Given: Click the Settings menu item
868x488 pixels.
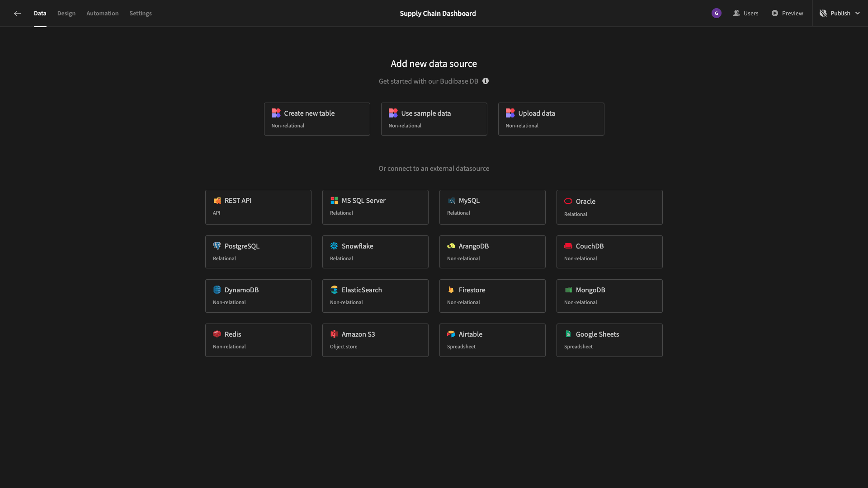Looking at the screenshot, I should (x=141, y=13).
